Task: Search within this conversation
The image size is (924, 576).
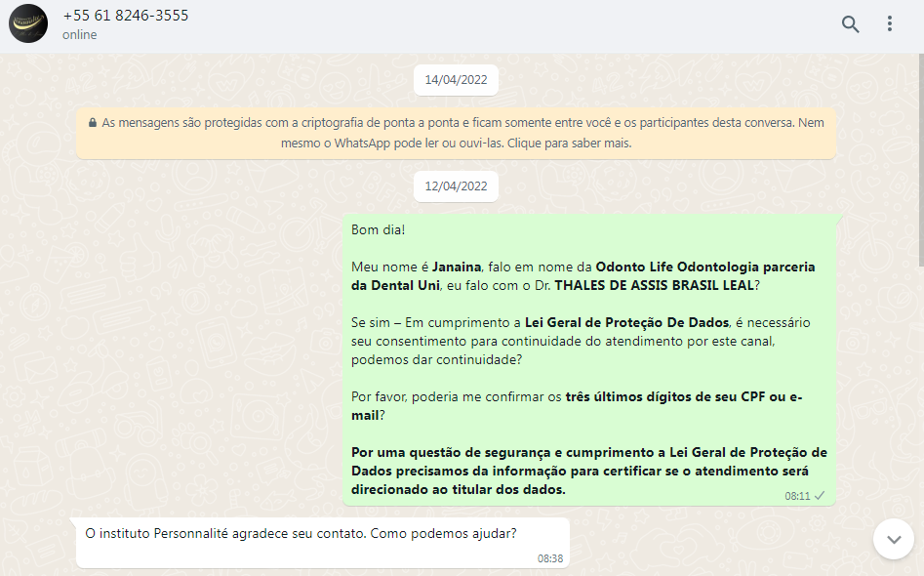Action: (x=850, y=24)
